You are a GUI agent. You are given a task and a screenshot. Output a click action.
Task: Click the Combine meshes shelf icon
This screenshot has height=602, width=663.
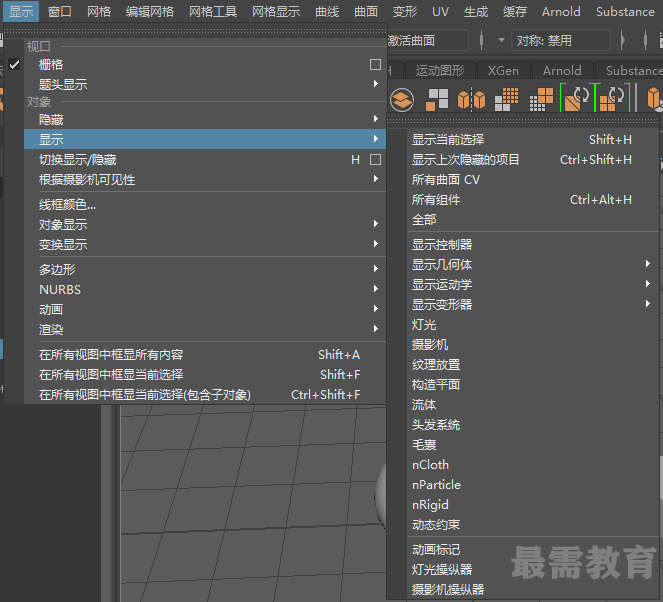[402, 100]
